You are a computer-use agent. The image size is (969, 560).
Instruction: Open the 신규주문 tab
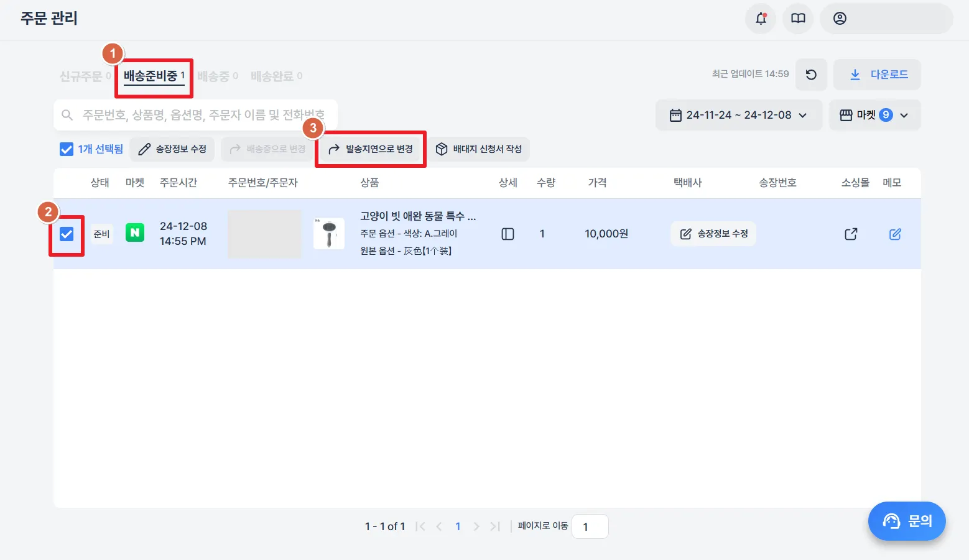coord(82,75)
